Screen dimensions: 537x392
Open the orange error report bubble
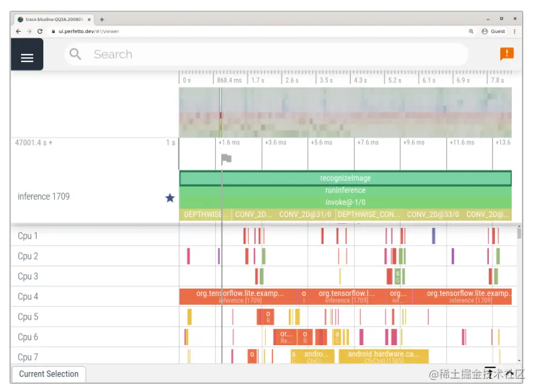pos(507,54)
